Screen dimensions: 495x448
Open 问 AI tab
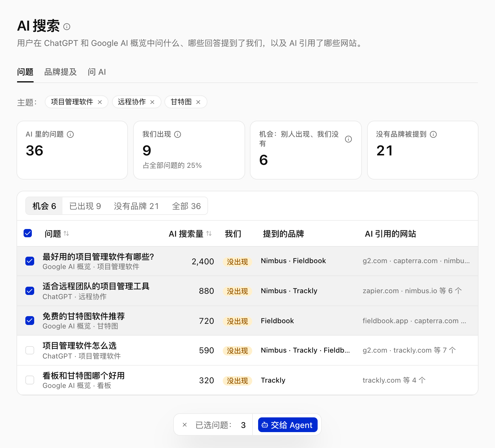tap(97, 72)
